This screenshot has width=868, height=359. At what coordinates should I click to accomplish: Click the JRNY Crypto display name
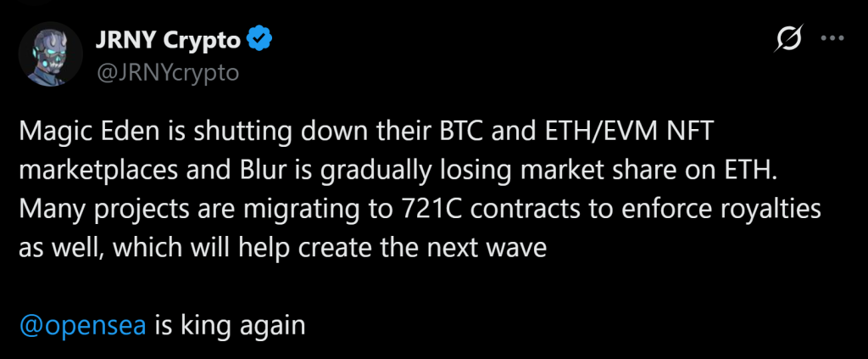[x=170, y=39]
